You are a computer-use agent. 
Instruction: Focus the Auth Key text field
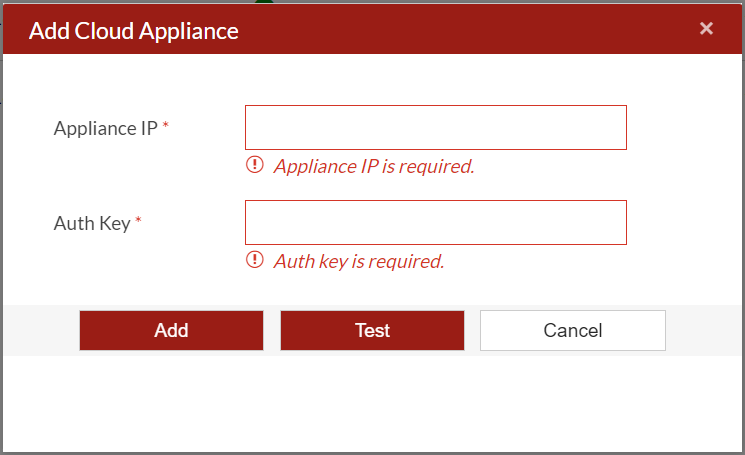click(435, 222)
